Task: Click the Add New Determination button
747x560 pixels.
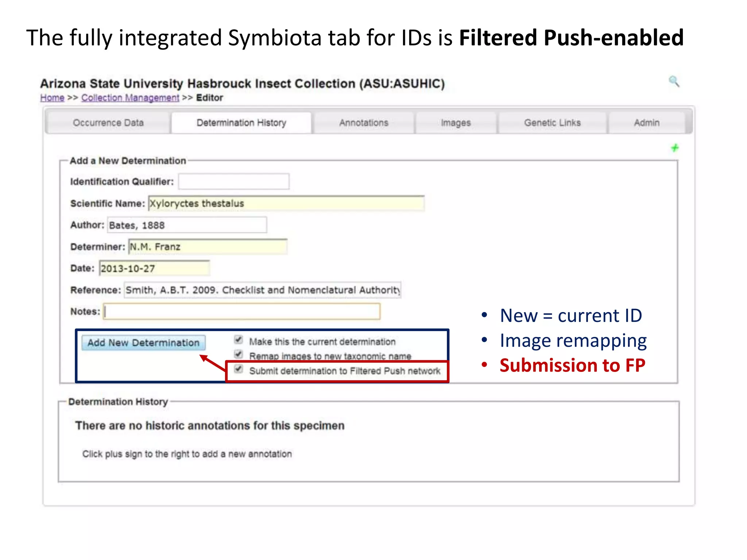Action: pos(143,343)
